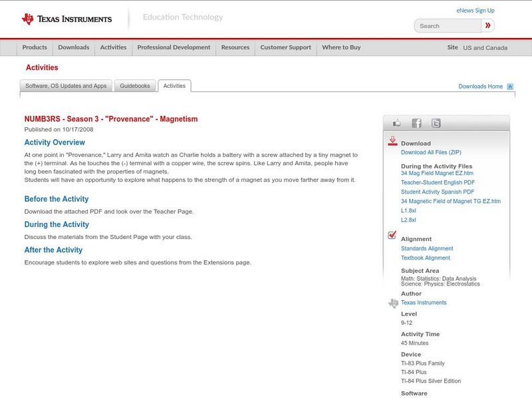Open Textbook Alignment link

coord(426,258)
